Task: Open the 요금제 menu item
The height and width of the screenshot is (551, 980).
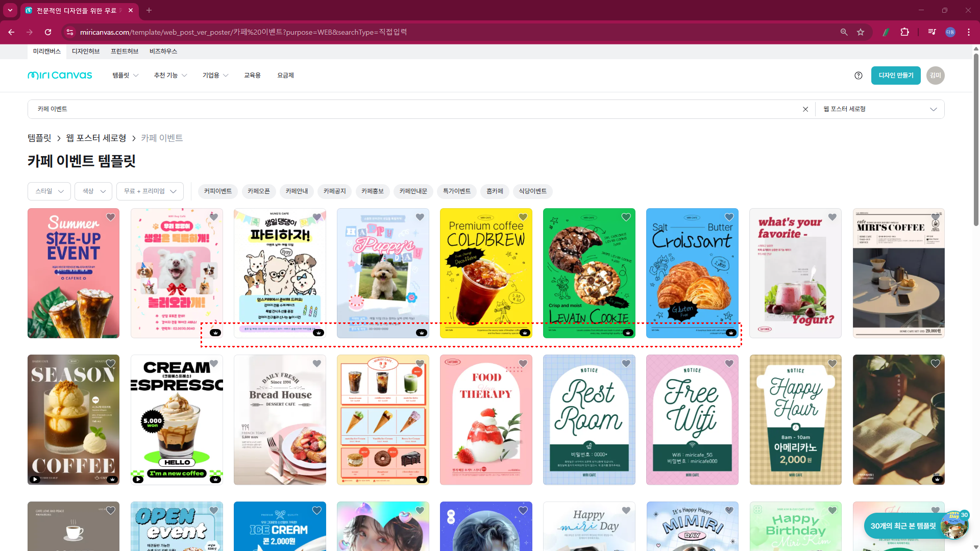Action: (285, 76)
